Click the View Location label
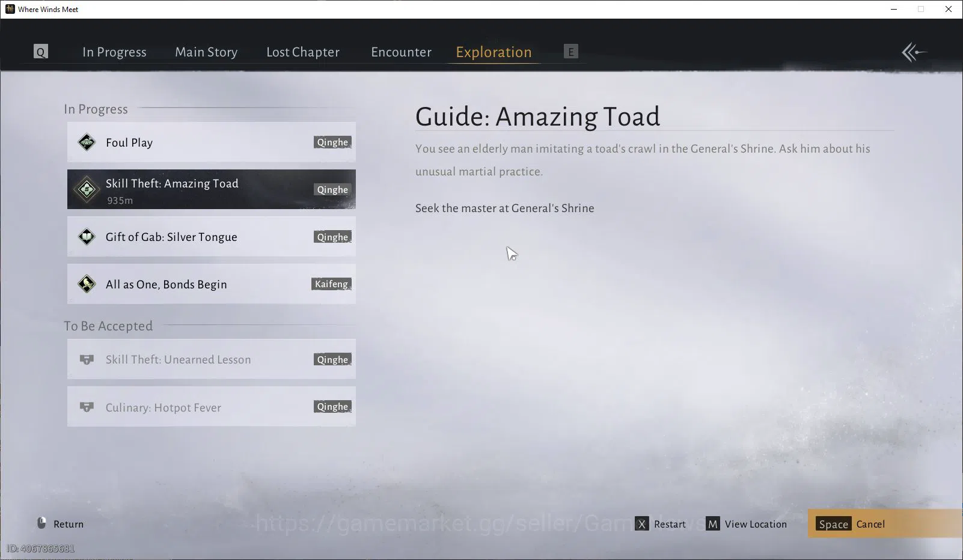 pyautogui.click(x=756, y=524)
